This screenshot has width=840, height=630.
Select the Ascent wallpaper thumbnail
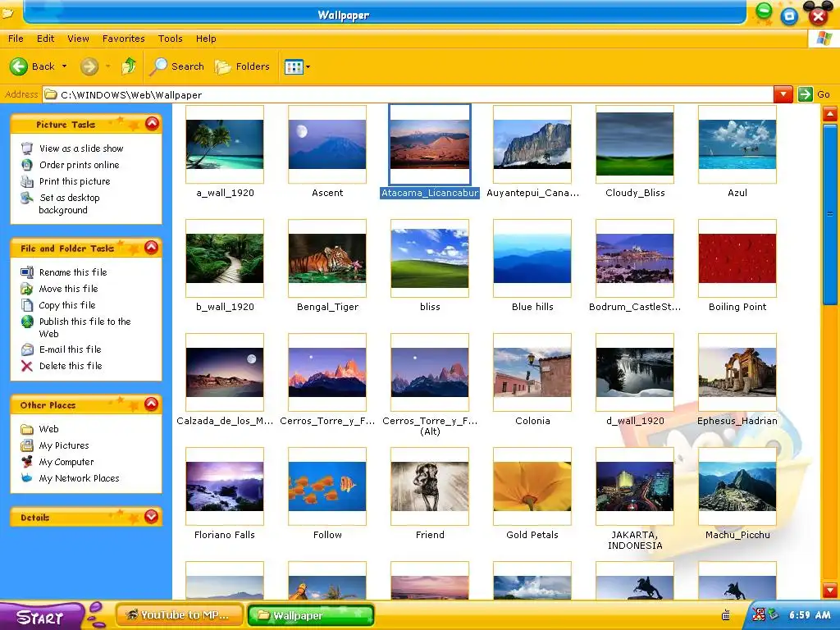coord(327,144)
